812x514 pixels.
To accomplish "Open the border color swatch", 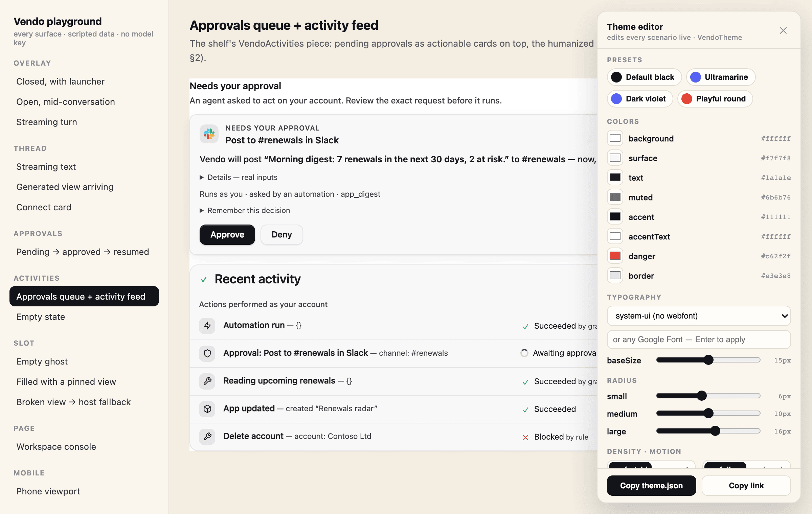I will tap(615, 276).
